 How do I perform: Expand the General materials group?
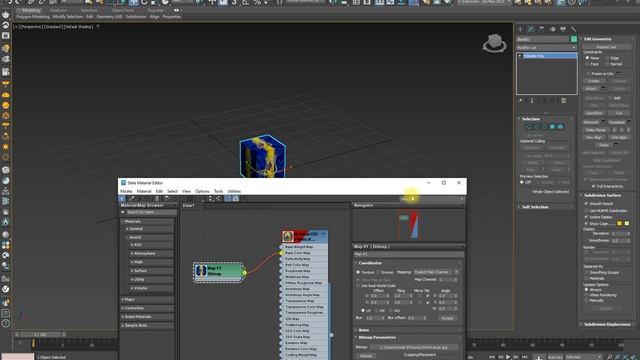coord(150,229)
